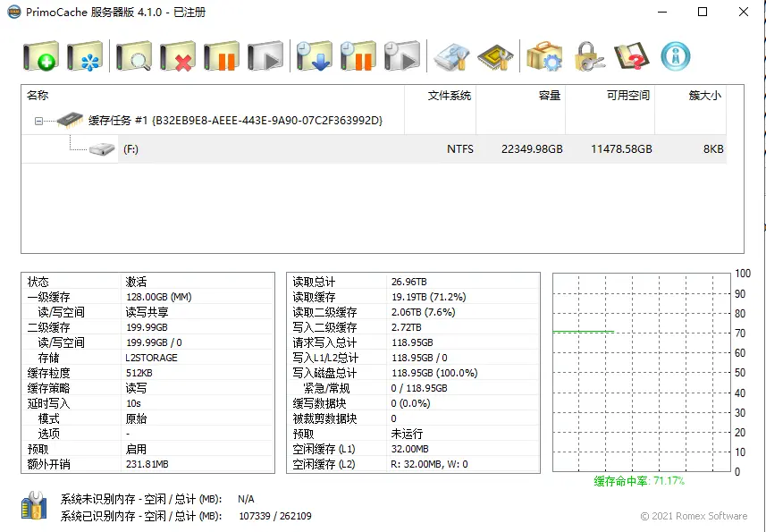Click the red X delete cache task icon
Viewport: 766px width, 532px height.
coord(177,55)
